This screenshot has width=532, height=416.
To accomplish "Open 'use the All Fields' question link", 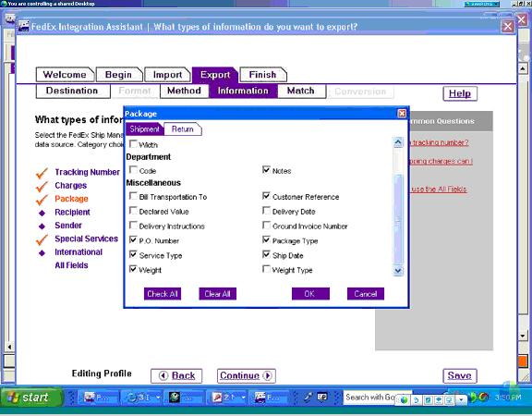I will pyautogui.click(x=439, y=190).
